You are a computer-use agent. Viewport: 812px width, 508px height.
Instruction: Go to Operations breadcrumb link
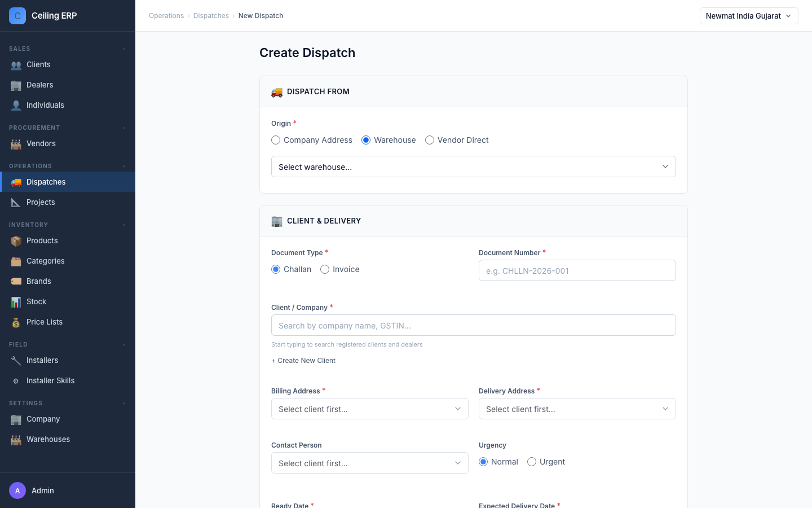pyautogui.click(x=166, y=16)
